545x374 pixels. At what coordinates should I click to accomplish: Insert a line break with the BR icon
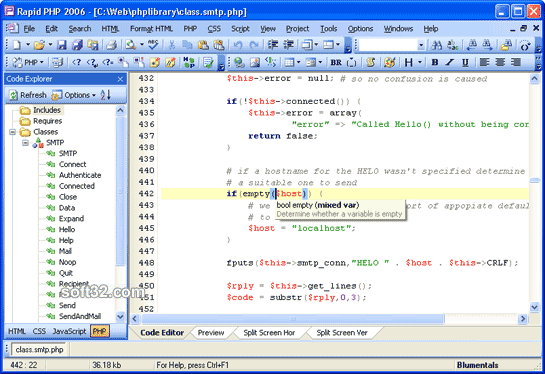tap(336, 63)
